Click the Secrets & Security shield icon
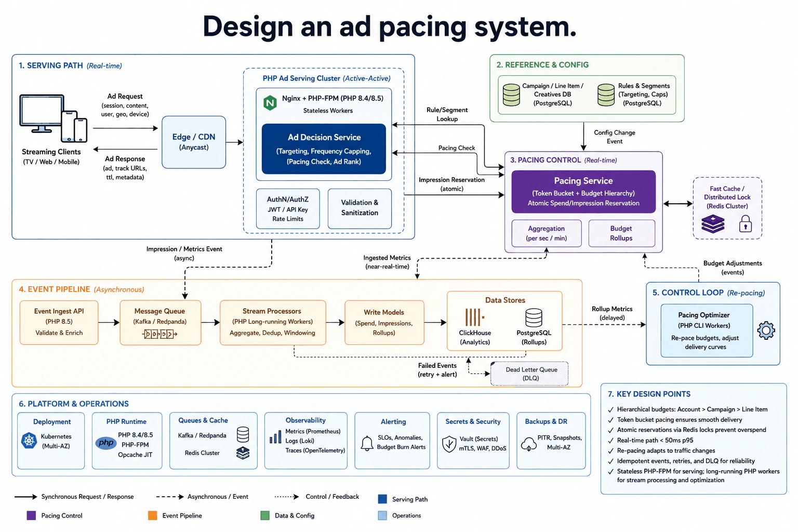 tap(449, 444)
